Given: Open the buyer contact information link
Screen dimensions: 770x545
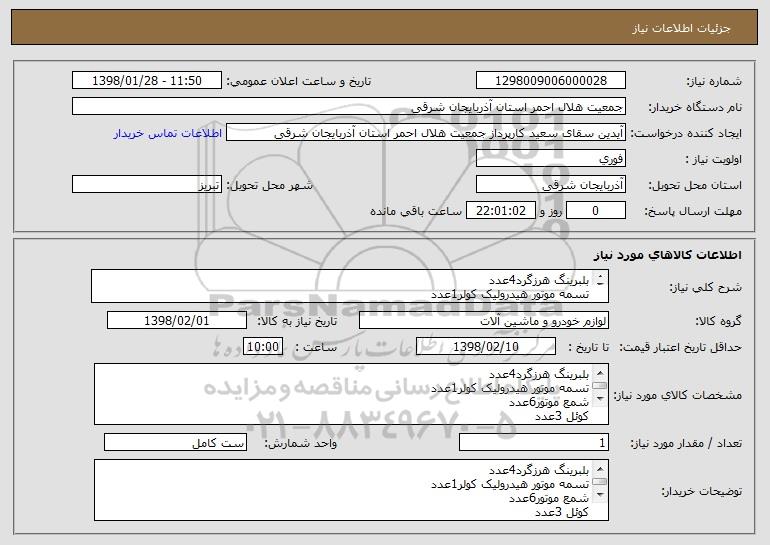Looking at the screenshot, I should [167, 133].
